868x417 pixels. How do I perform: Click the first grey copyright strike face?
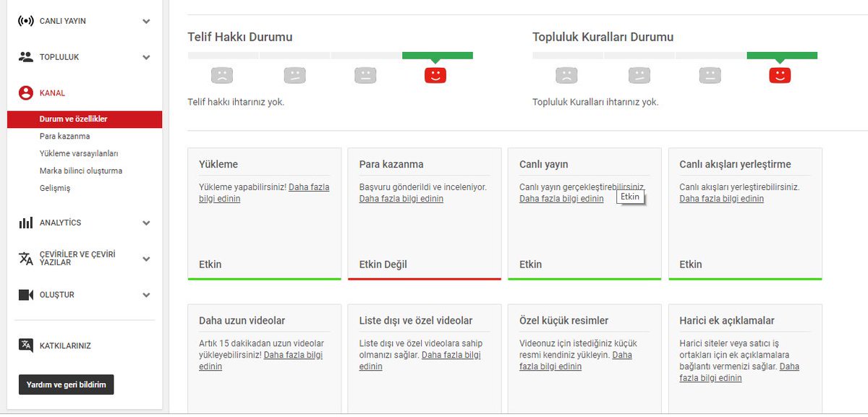pos(221,74)
